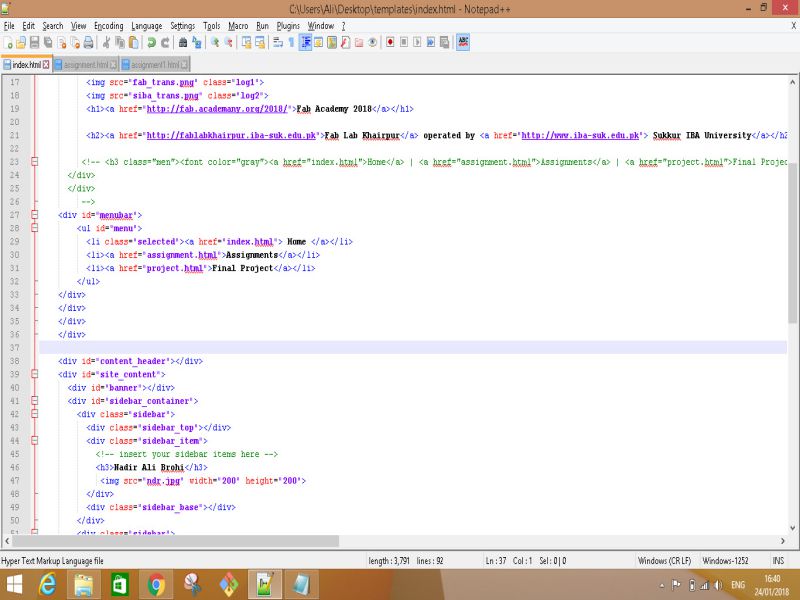Collapse the site_content fold at line 39
The width and height of the screenshot is (800, 600).
coord(34,374)
